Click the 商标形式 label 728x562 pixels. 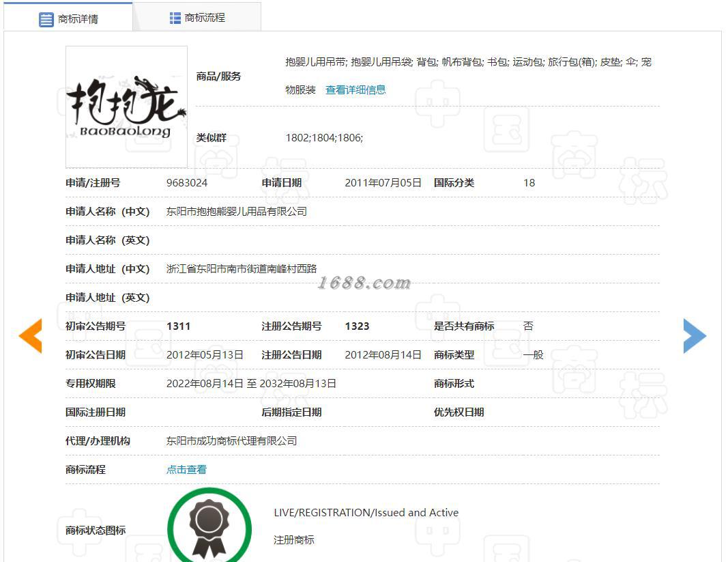coord(454,384)
